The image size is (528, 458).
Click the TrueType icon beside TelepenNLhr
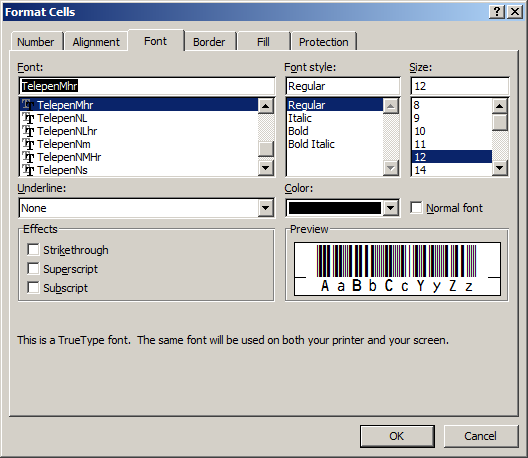[x=28, y=131]
